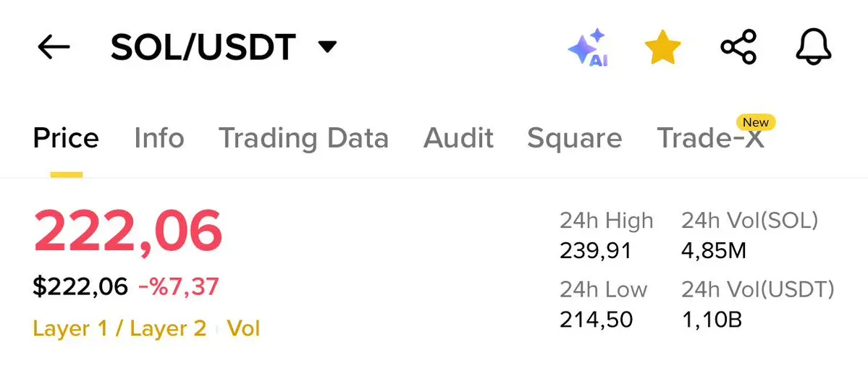868x371 pixels.
Task: Open the Vol tag link
Action: (x=243, y=328)
